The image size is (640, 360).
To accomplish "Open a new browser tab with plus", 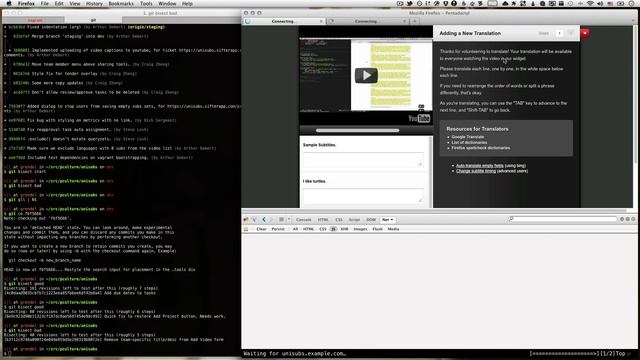I will click(414, 21).
